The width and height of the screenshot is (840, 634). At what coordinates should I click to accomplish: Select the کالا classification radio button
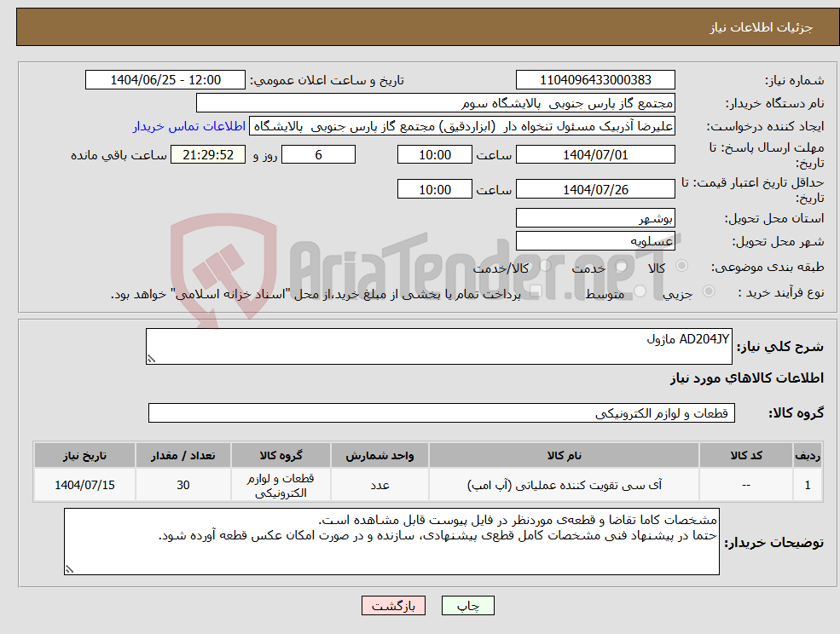682,266
